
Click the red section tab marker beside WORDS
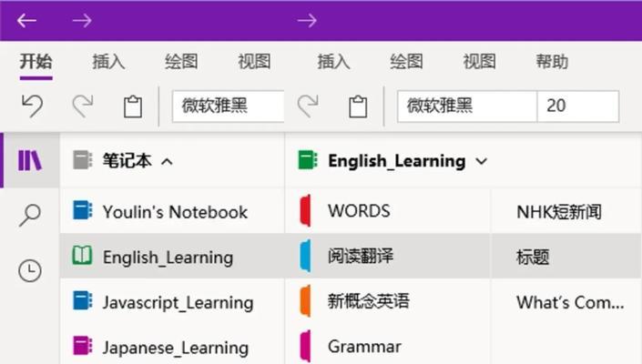point(305,210)
